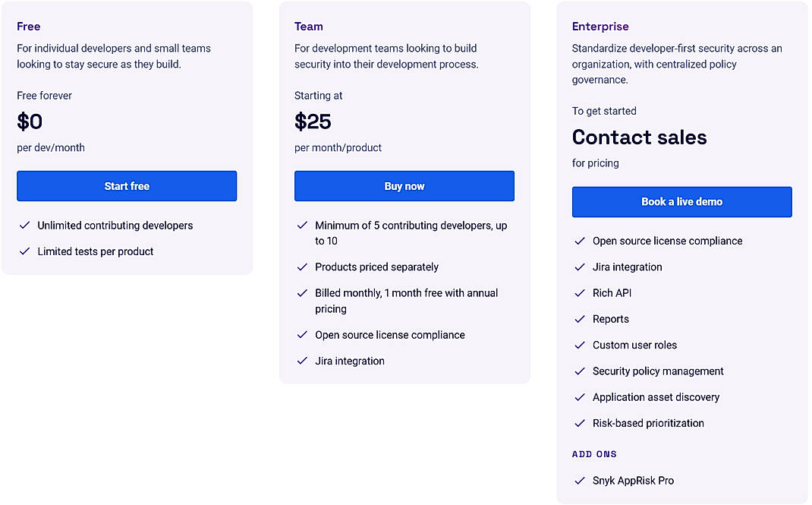
Task: Click the Buy now button
Action: click(404, 186)
